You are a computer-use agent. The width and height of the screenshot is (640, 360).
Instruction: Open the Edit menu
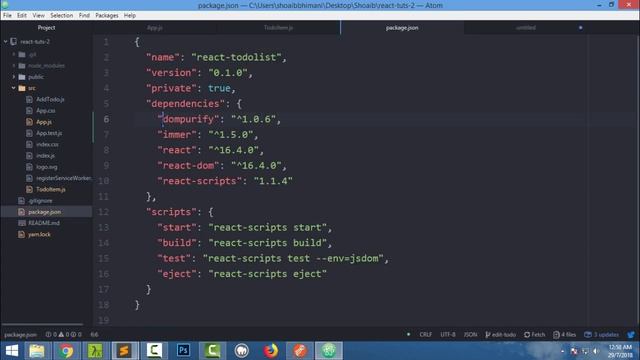(22, 16)
